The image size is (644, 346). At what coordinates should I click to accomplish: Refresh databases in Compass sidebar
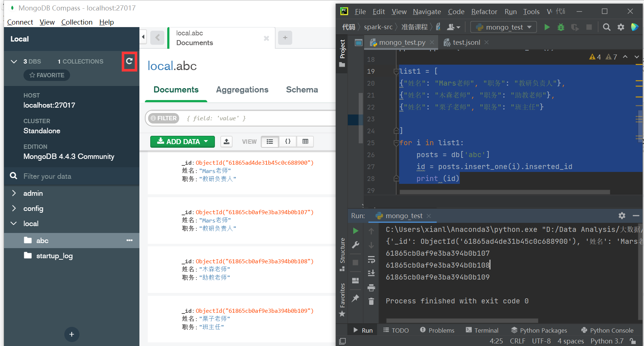pyautogui.click(x=129, y=61)
